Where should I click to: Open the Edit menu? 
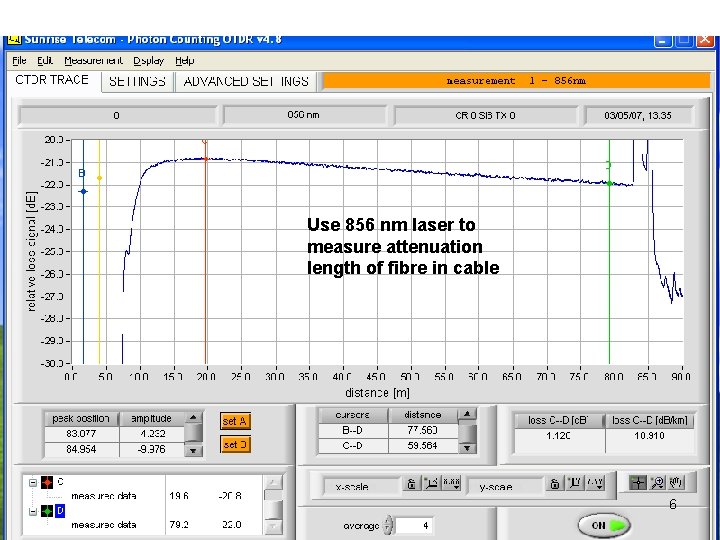click(45, 61)
